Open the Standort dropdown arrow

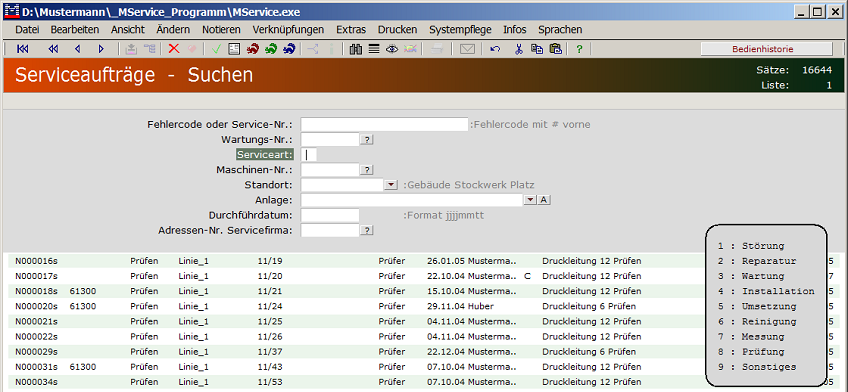tap(390, 185)
